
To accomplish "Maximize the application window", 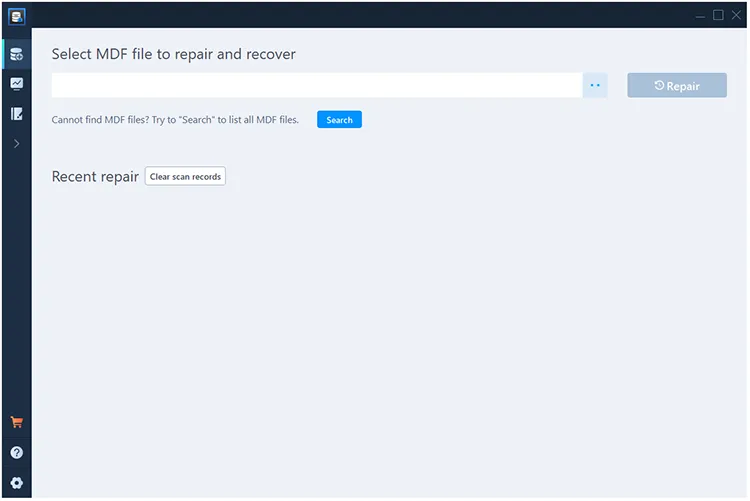I will pos(718,15).
